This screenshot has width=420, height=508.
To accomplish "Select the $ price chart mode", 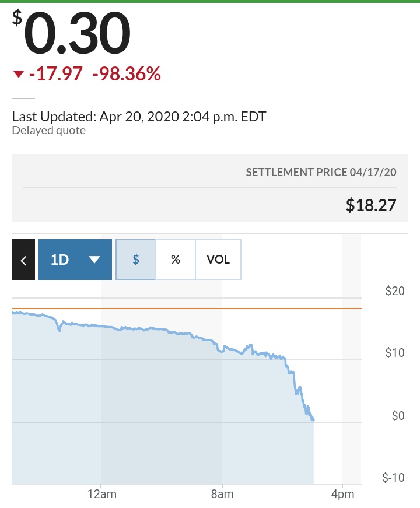I will tap(136, 260).
